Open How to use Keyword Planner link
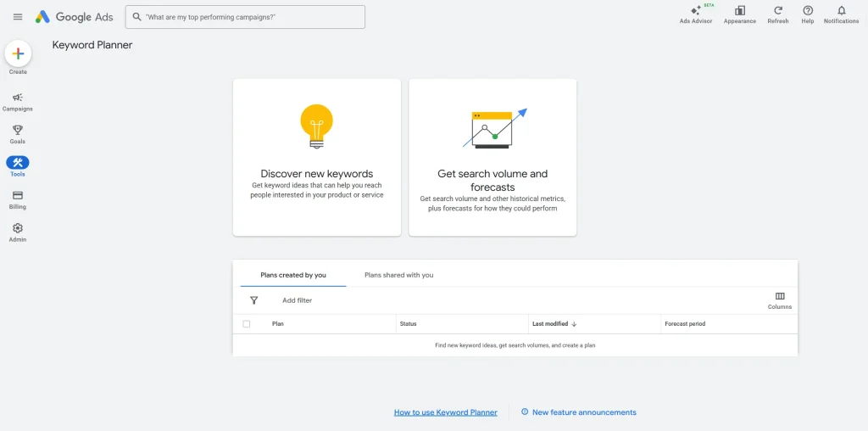 click(x=446, y=412)
